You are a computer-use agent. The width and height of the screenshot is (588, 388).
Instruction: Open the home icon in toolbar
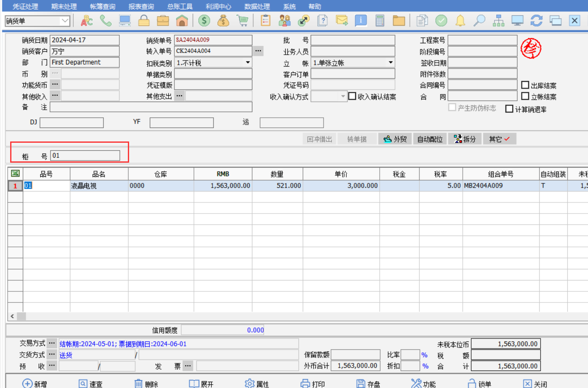[182, 20]
